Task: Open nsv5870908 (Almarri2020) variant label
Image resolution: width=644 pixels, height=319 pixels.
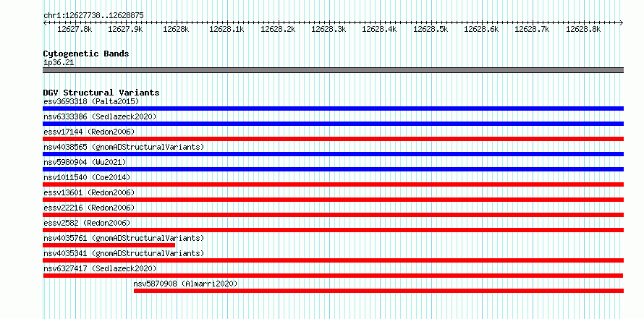Action: pos(186,284)
